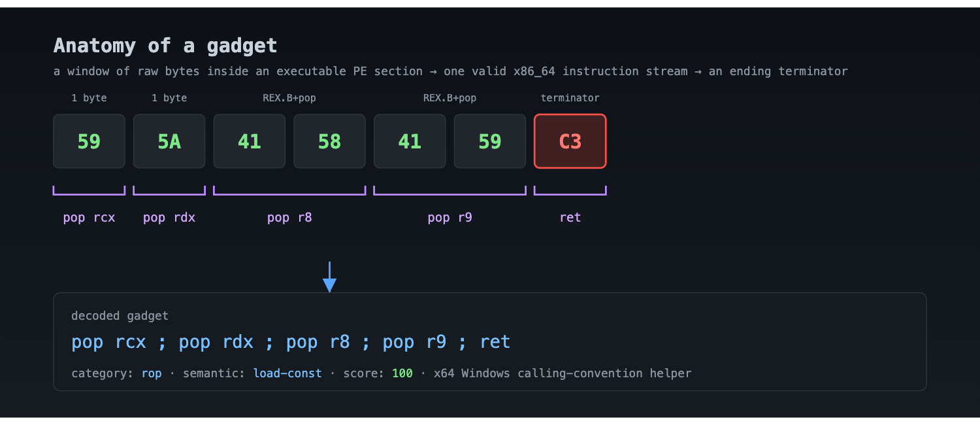980x425 pixels.
Task: Select the decoded gadget instruction text
Action: [x=291, y=342]
